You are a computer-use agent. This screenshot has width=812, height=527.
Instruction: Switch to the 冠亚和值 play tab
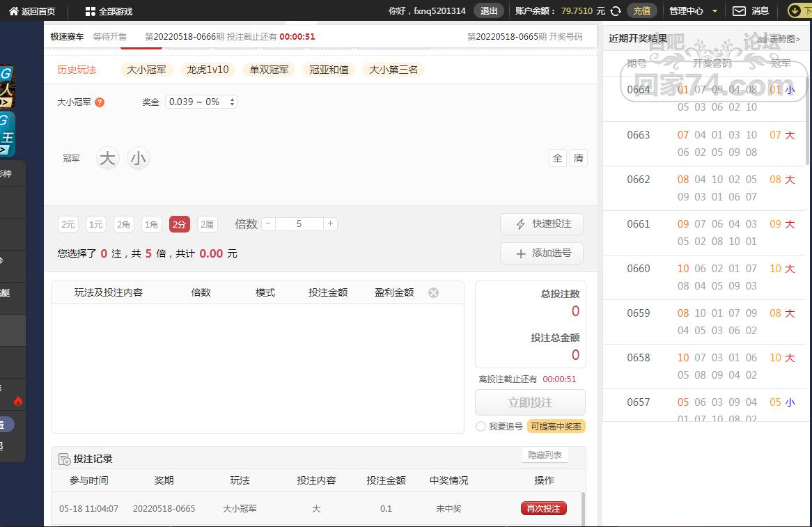click(329, 70)
